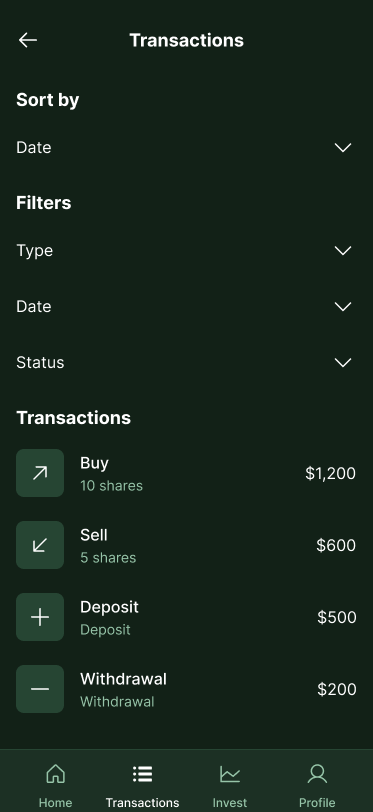The image size is (373, 812).
Task: Open the Type filter row label
Action: point(35,251)
